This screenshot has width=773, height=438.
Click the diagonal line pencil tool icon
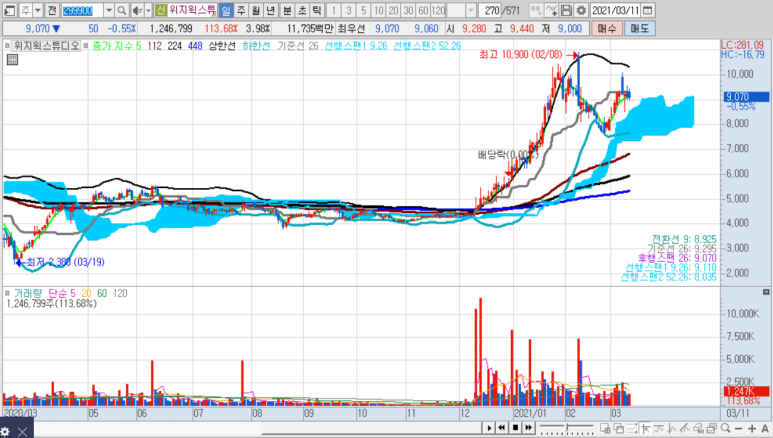click(685, 428)
